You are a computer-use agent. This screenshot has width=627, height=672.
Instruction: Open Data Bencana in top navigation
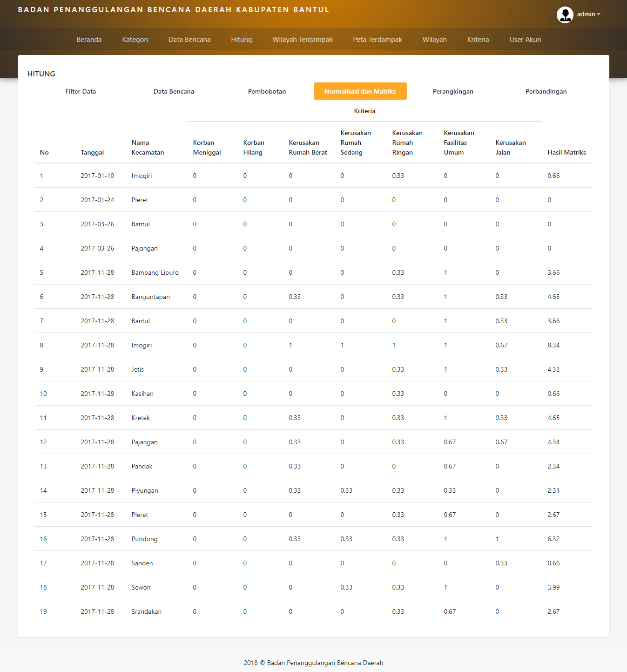189,40
